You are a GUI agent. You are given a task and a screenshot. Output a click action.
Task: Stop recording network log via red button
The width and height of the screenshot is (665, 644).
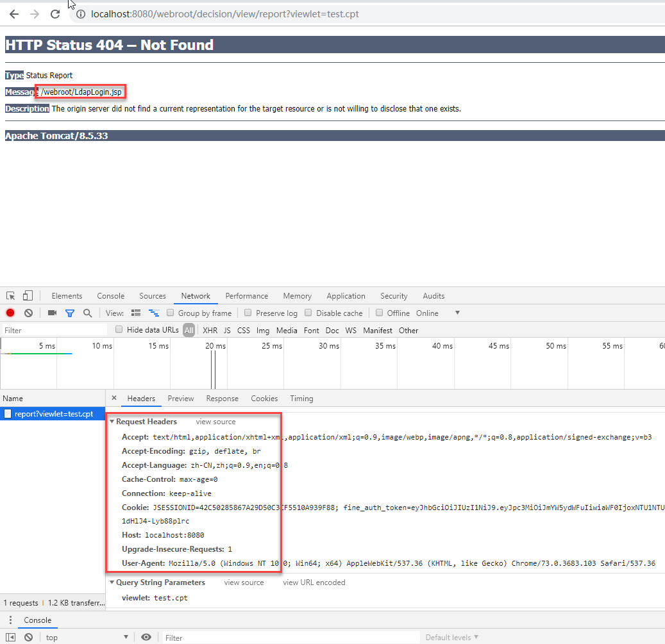pyautogui.click(x=10, y=313)
